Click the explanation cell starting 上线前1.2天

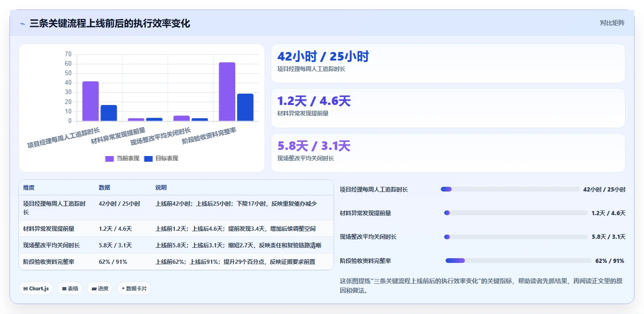click(x=235, y=229)
